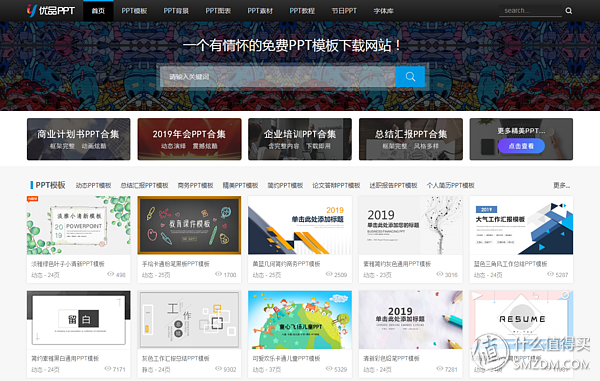Open the PPT教程 navigation item
The height and width of the screenshot is (381, 600).
click(x=302, y=11)
